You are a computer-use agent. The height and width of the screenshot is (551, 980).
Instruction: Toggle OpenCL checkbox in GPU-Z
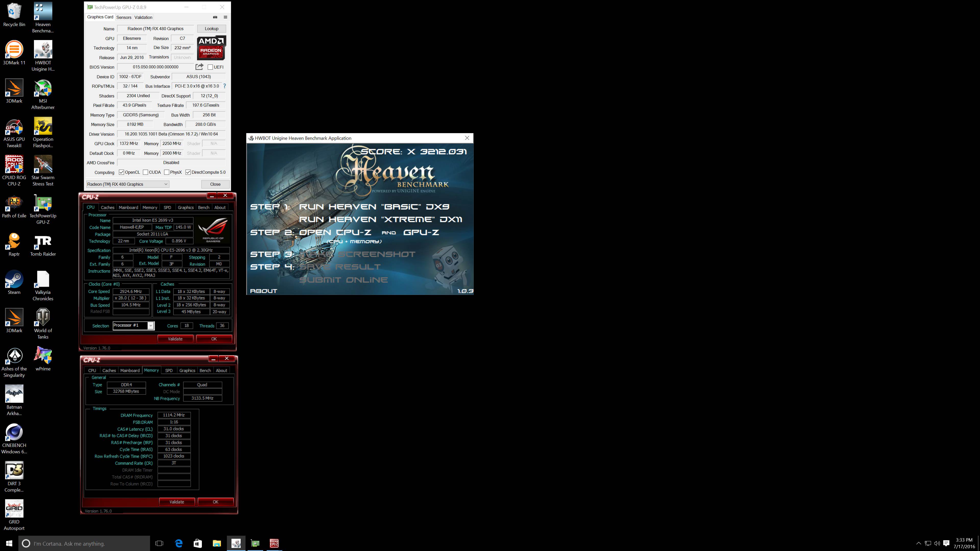click(121, 172)
